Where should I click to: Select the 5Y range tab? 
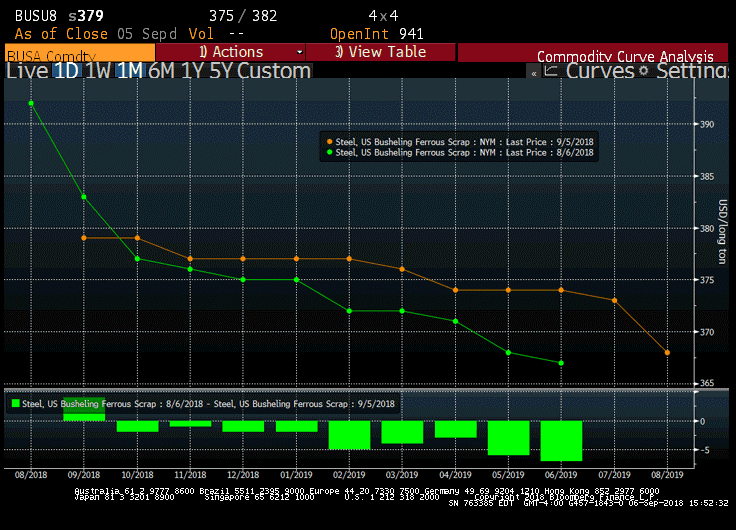pyautogui.click(x=219, y=71)
